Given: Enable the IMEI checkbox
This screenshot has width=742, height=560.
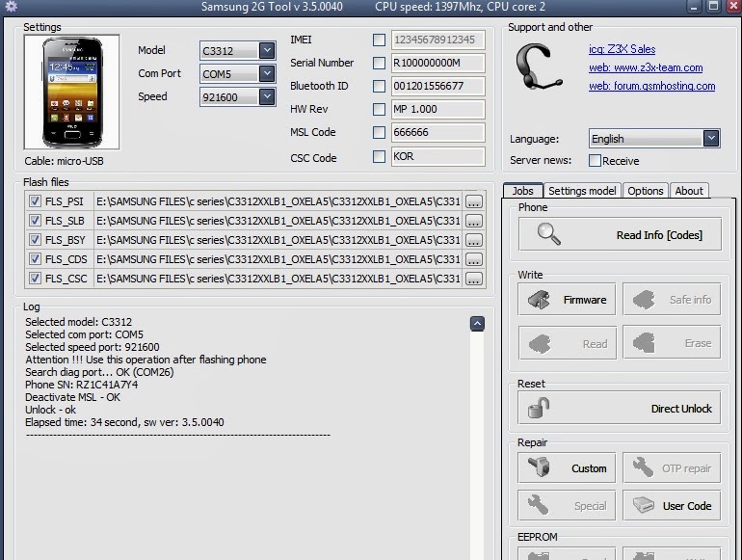Looking at the screenshot, I should (379, 40).
